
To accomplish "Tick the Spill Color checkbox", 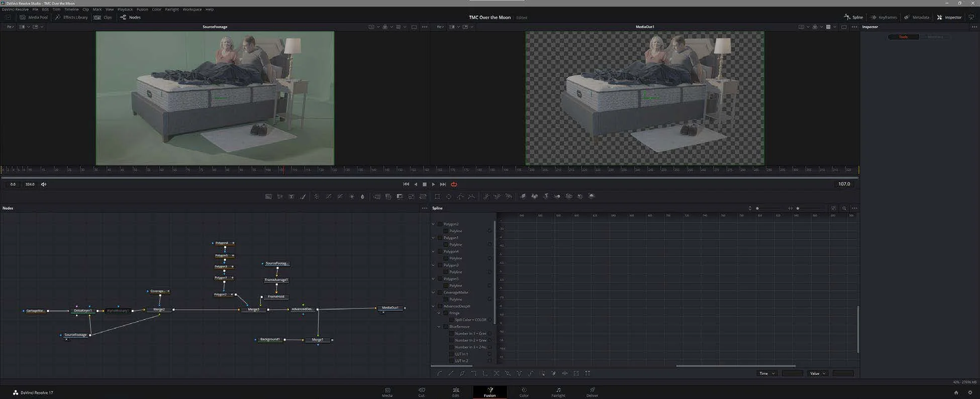I will point(451,320).
